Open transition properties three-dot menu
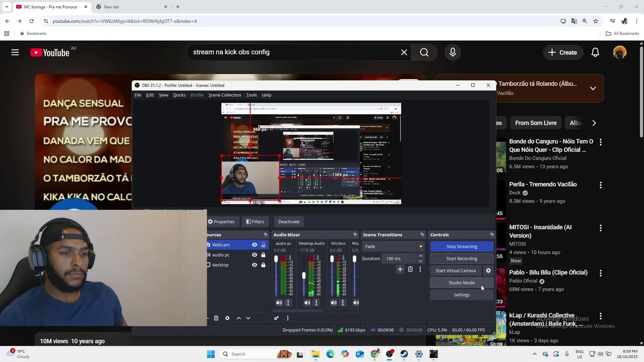 tap(420, 269)
